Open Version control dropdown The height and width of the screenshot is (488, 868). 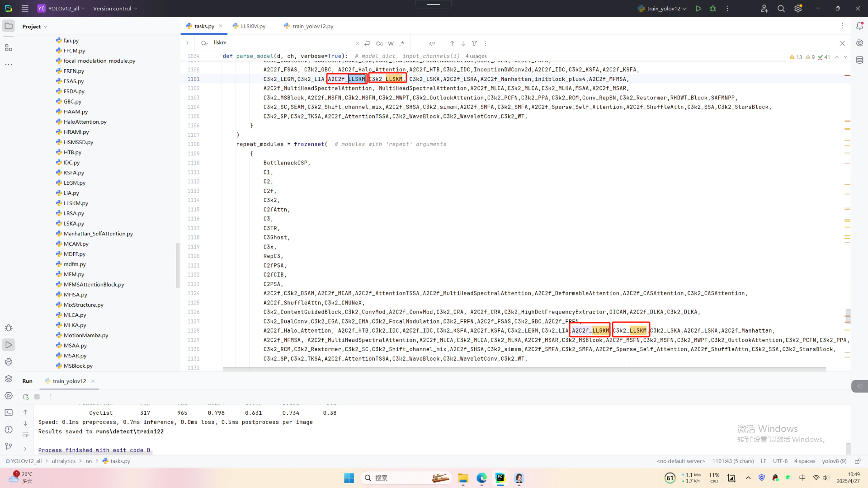coord(115,9)
